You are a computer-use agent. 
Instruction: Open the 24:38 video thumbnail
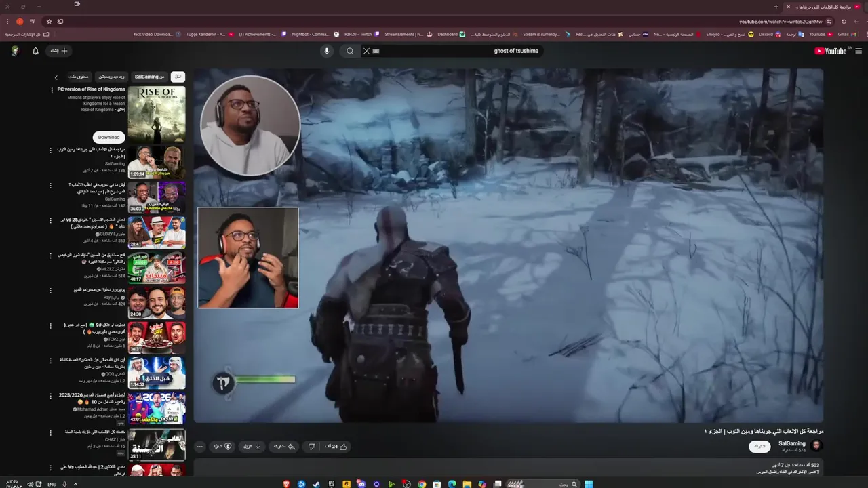[x=157, y=303]
